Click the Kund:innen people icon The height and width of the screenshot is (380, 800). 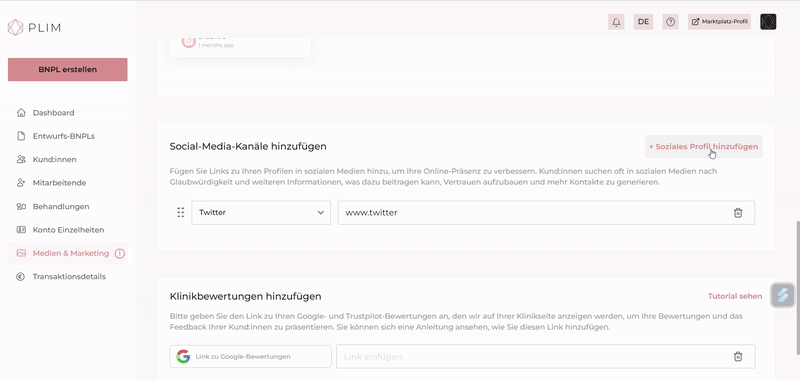[21, 160]
